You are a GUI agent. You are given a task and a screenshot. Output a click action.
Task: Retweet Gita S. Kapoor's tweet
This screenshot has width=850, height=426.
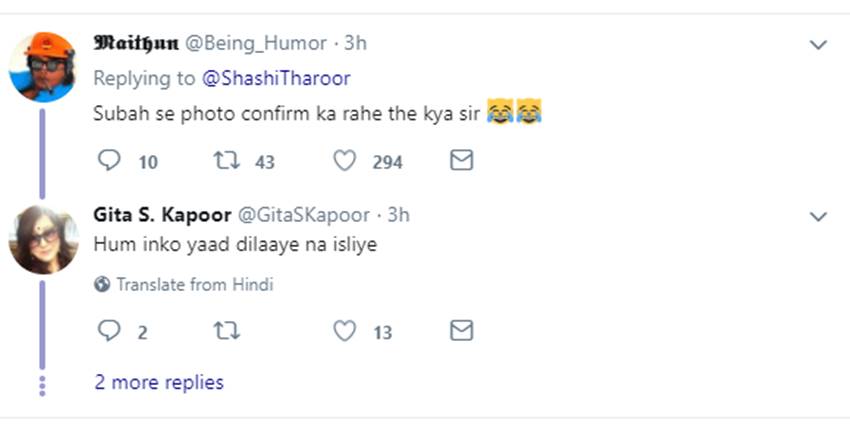pos(227,332)
